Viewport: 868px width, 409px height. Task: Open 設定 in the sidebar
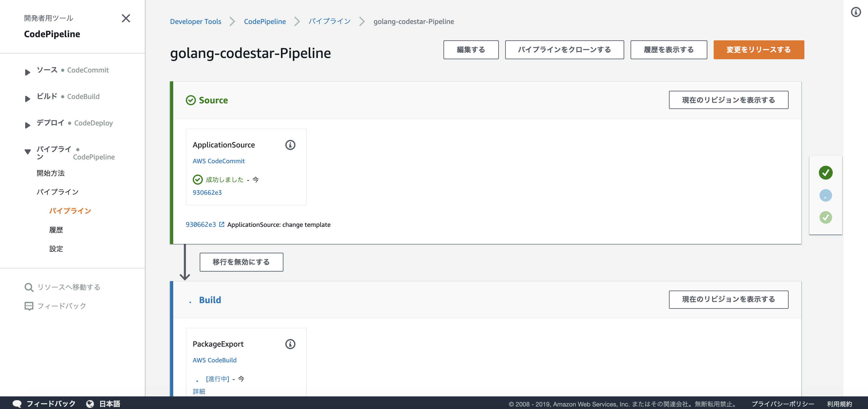pos(56,249)
